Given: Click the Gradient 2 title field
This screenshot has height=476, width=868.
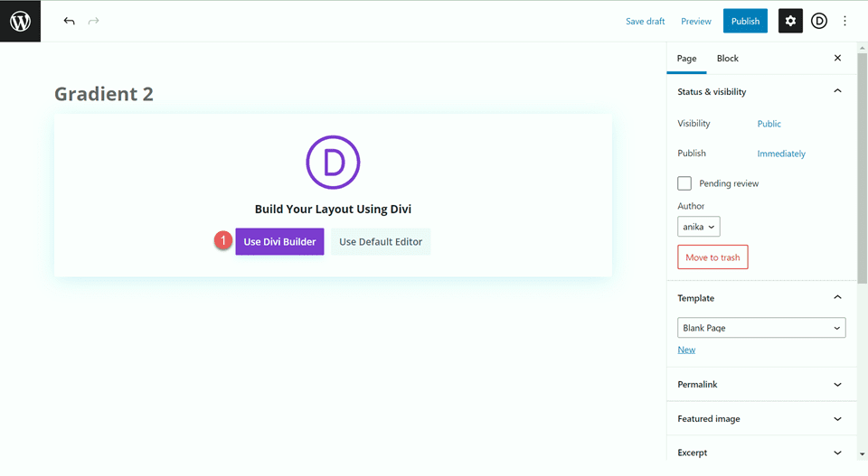Looking at the screenshot, I should [104, 94].
